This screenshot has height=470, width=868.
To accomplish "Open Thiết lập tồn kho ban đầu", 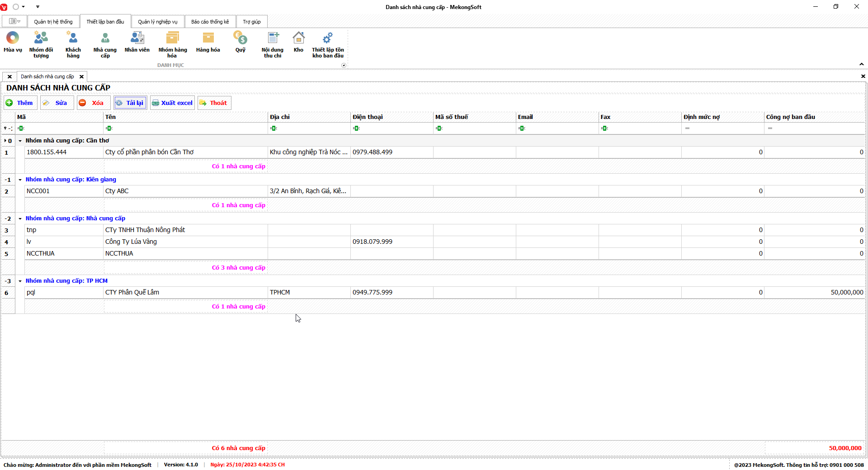I will 328,44.
